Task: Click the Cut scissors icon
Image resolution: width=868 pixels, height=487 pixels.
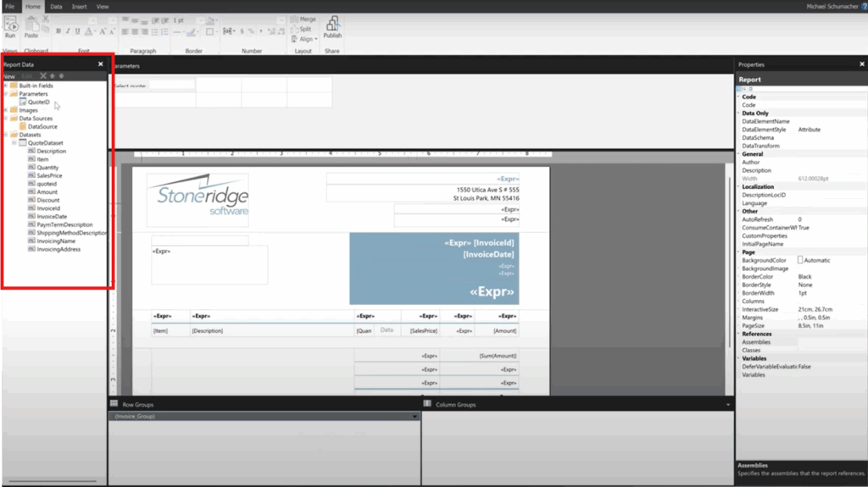Action: 46,19
